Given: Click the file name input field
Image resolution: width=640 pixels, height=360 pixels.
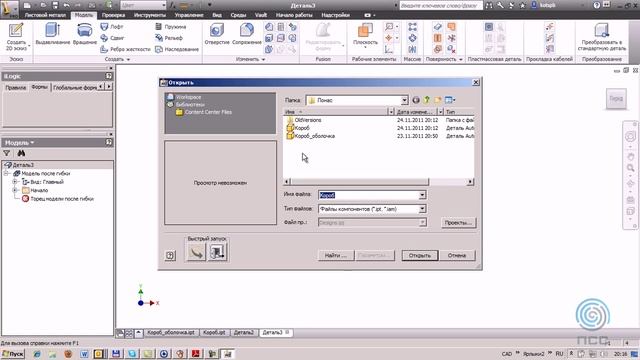Looking at the screenshot, I should point(368,195).
